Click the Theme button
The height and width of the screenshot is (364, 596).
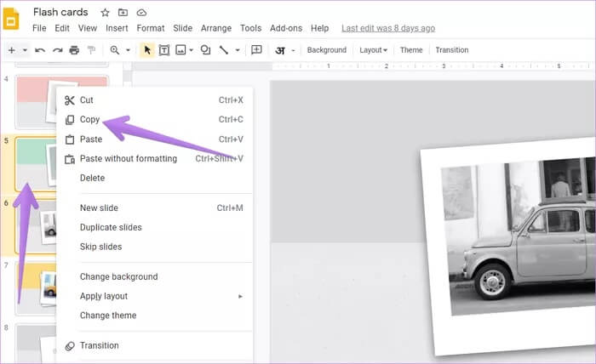(x=411, y=50)
